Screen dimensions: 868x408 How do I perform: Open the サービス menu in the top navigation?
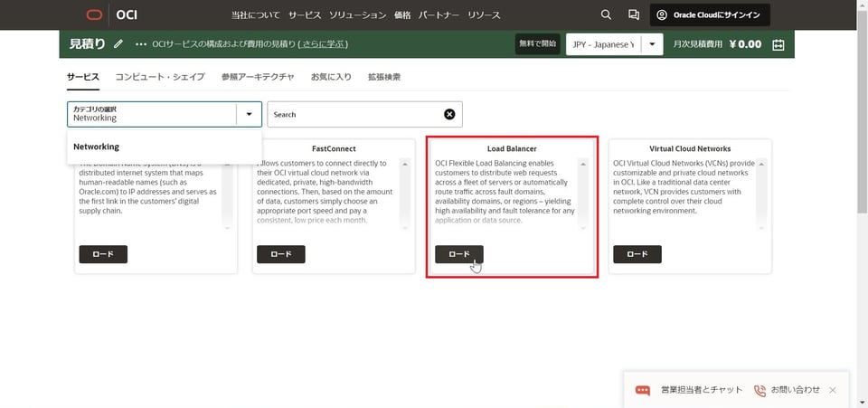[x=305, y=15]
